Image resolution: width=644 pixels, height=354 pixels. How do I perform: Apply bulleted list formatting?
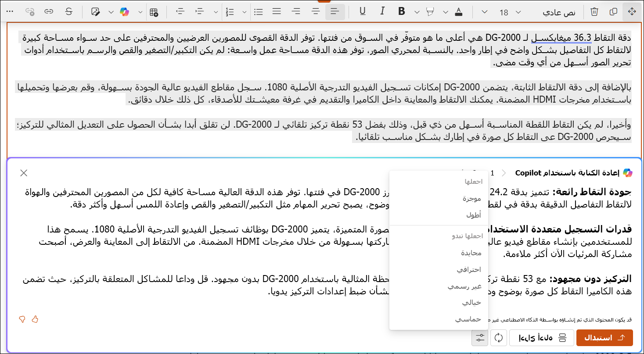pos(259,12)
